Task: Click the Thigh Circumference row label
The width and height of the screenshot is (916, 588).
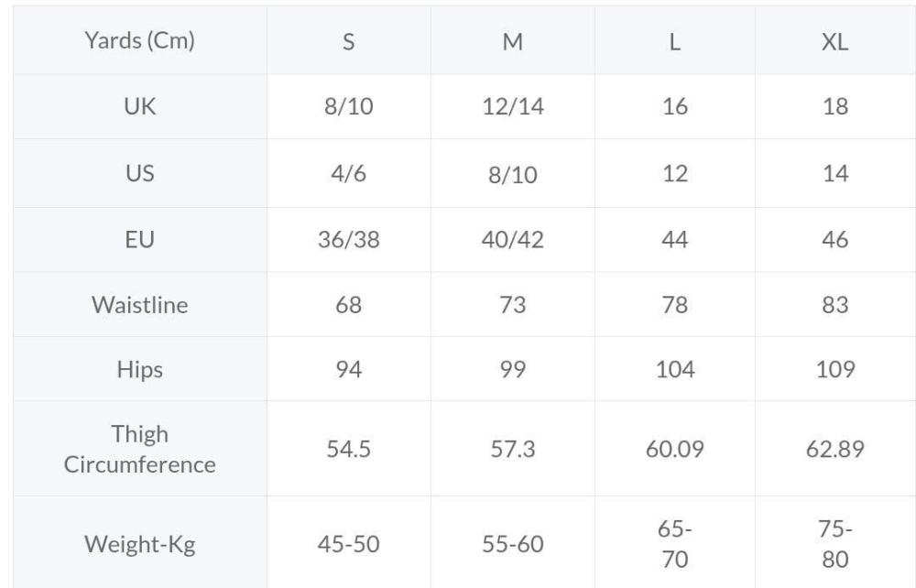Action: pyautogui.click(x=139, y=449)
